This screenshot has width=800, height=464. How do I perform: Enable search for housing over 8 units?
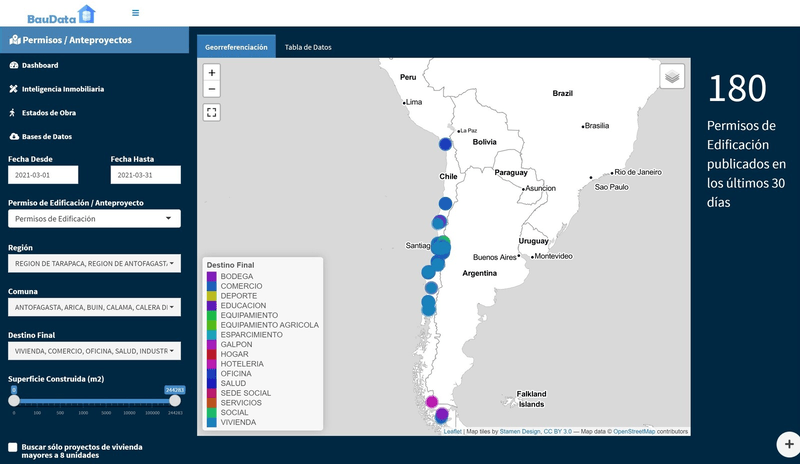13,447
